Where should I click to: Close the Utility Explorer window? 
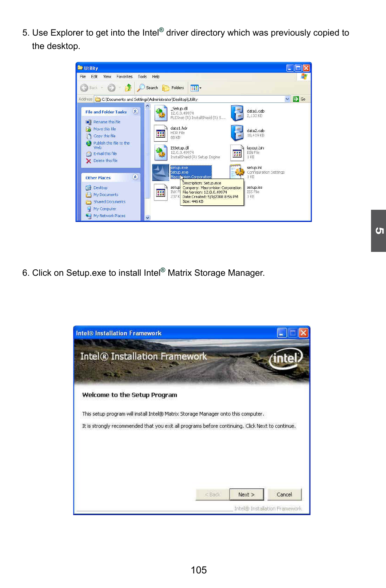[x=306, y=68]
